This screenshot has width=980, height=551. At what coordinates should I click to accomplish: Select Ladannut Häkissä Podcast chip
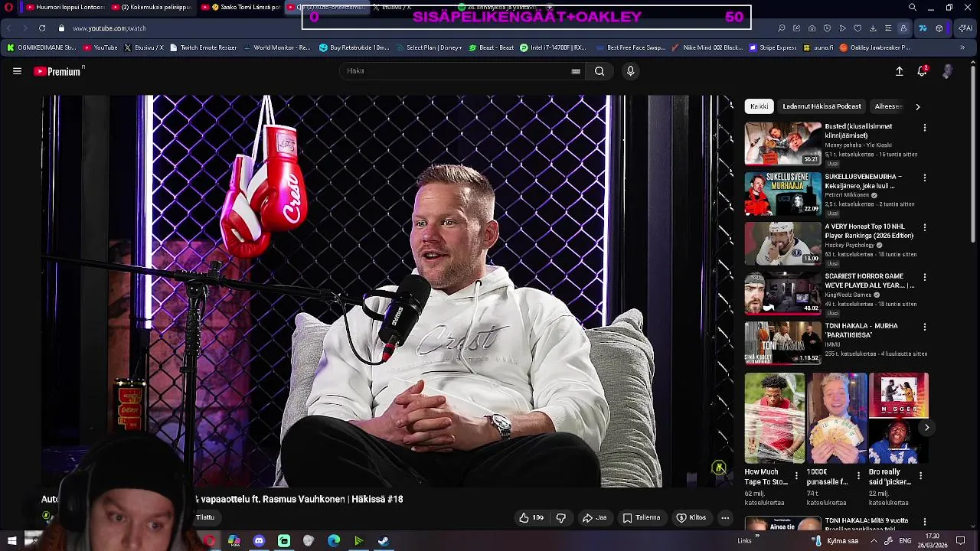(x=822, y=106)
